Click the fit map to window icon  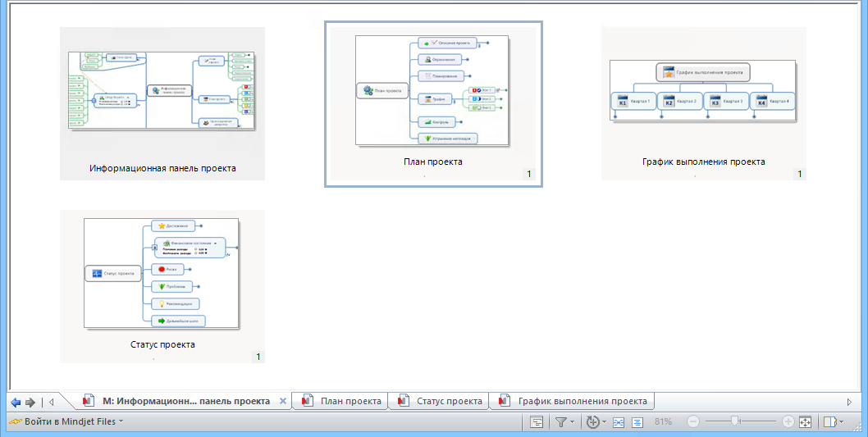805,422
